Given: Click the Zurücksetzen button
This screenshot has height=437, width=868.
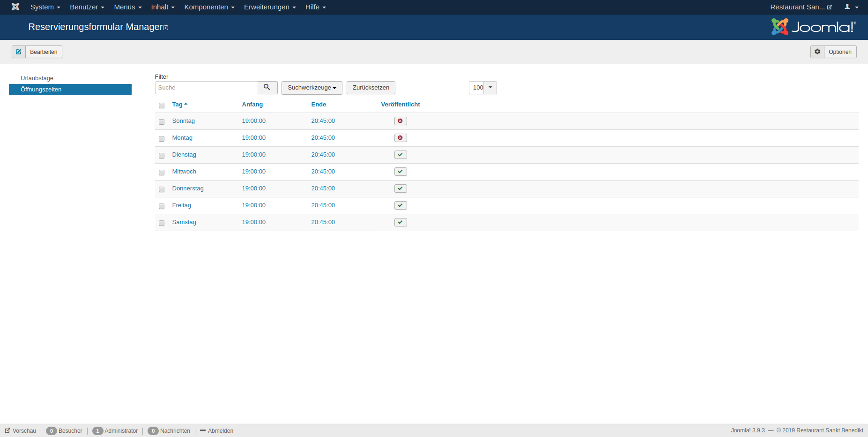Looking at the screenshot, I should [371, 88].
